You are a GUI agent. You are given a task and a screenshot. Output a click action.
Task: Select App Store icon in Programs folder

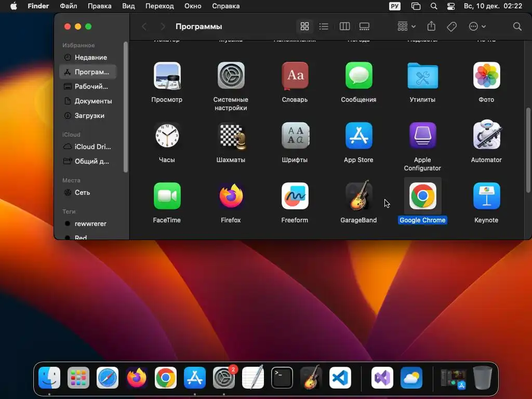pyautogui.click(x=358, y=136)
